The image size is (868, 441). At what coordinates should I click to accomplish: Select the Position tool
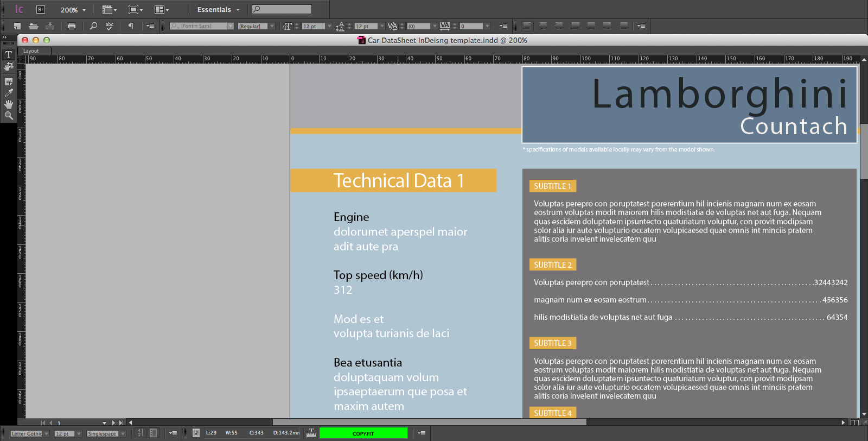(x=9, y=66)
